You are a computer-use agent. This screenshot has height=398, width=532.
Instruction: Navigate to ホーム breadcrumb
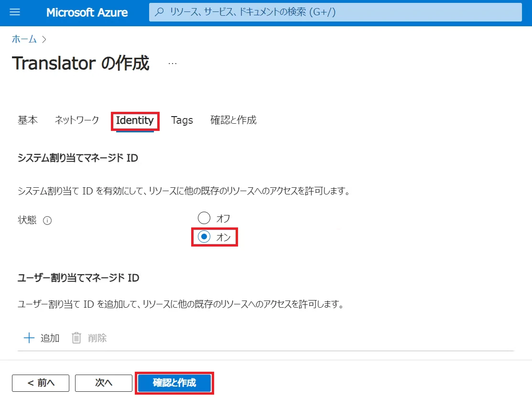(24, 39)
